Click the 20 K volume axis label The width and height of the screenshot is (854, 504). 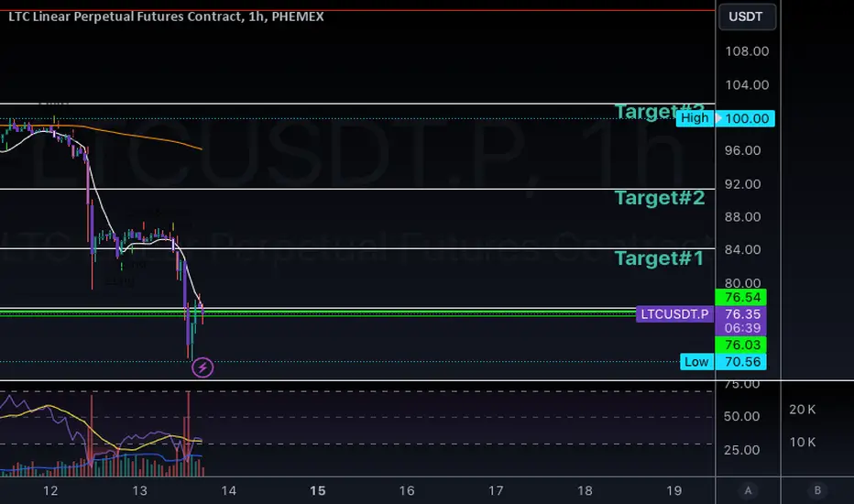(803, 410)
